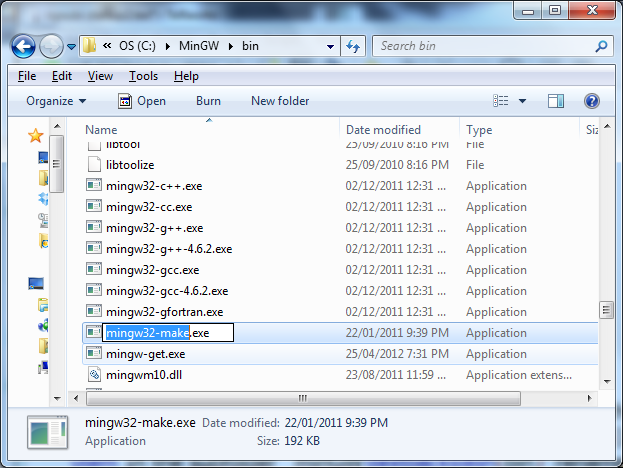Open the address bar history dropdown
Viewport: 623px width, 468px height.
coord(330,46)
